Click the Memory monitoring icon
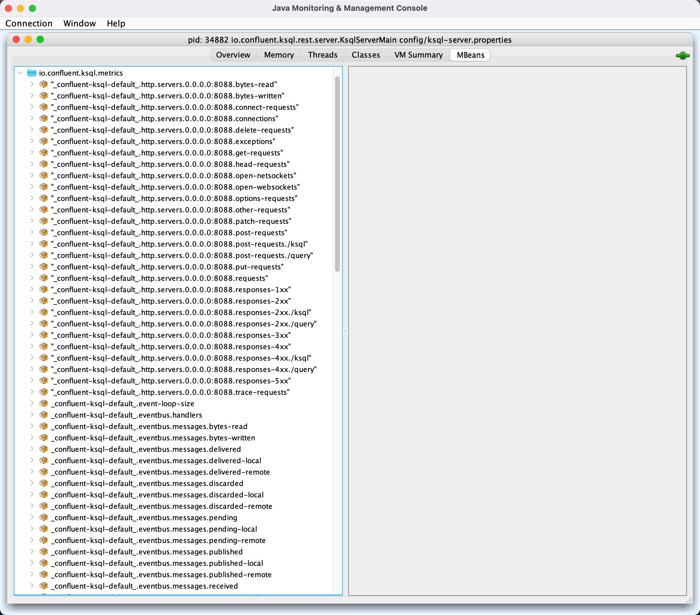700x615 pixels. point(278,54)
